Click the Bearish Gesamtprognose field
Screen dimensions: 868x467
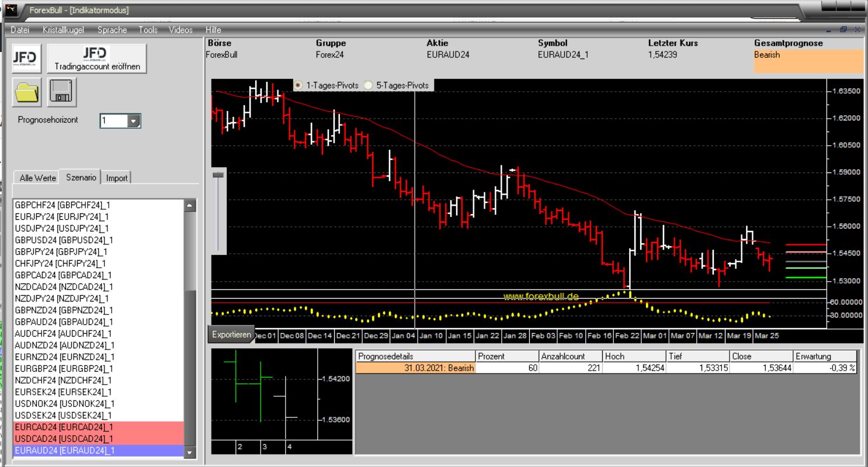[808, 61]
